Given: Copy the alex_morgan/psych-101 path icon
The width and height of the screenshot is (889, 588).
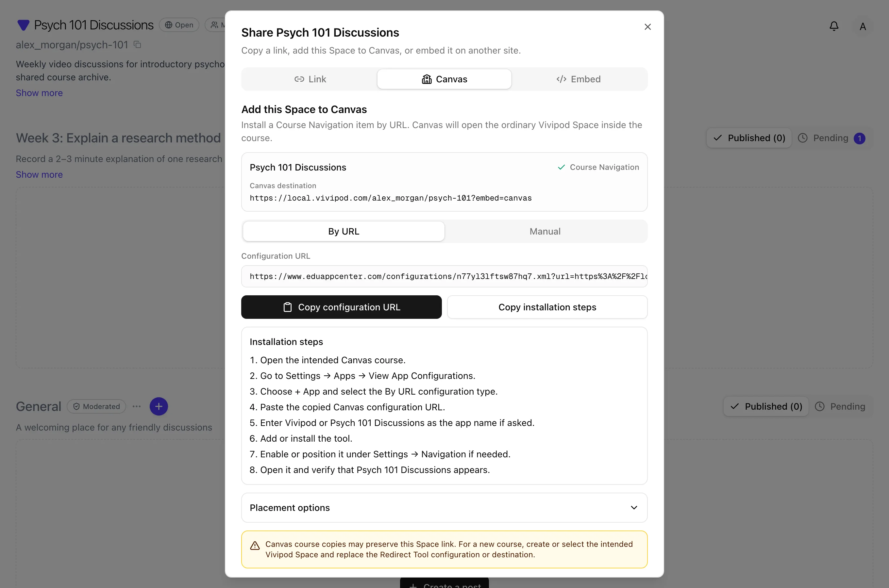Looking at the screenshot, I should pyautogui.click(x=137, y=45).
